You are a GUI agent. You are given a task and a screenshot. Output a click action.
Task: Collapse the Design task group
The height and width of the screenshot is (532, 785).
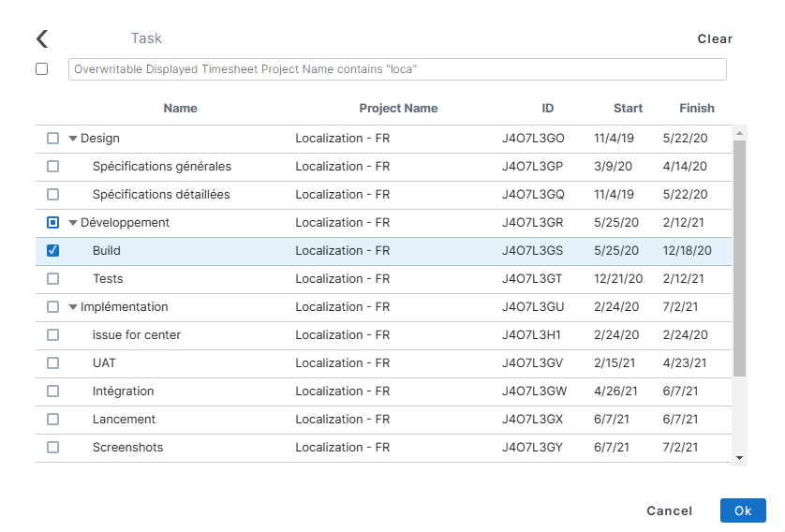click(73, 139)
